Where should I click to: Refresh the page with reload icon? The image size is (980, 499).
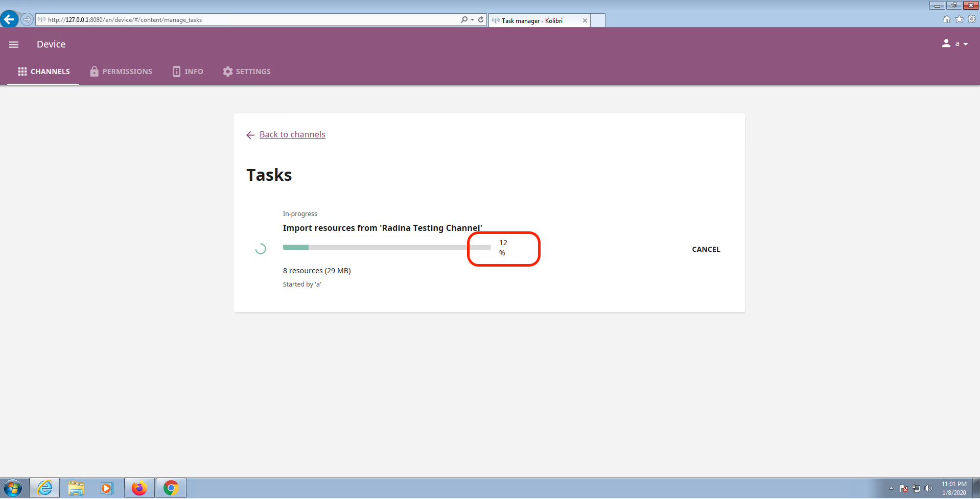point(481,19)
